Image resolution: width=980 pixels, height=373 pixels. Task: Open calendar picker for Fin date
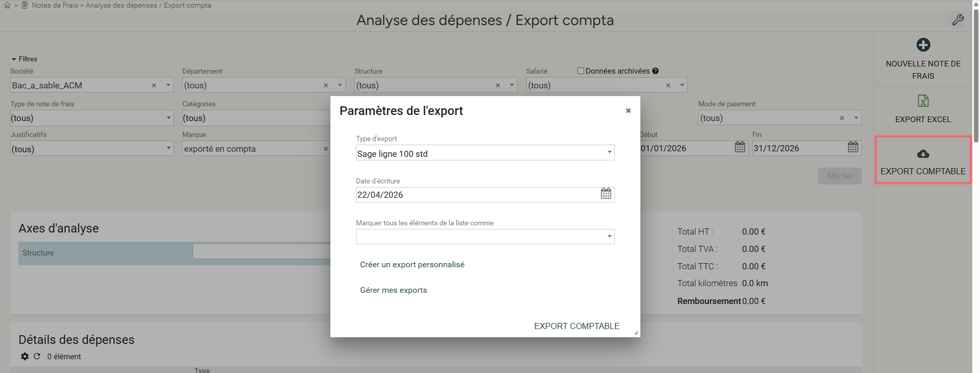(853, 147)
